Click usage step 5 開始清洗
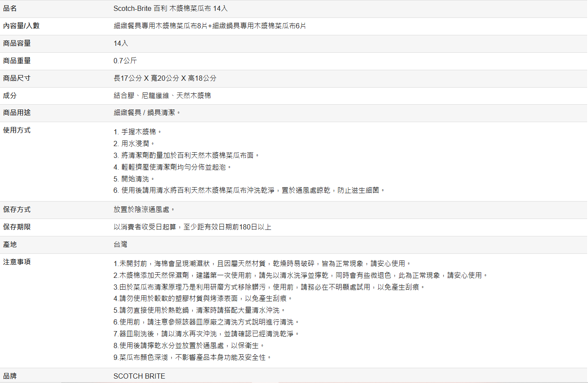This screenshot has width=588, height=383. click(134, 179)
